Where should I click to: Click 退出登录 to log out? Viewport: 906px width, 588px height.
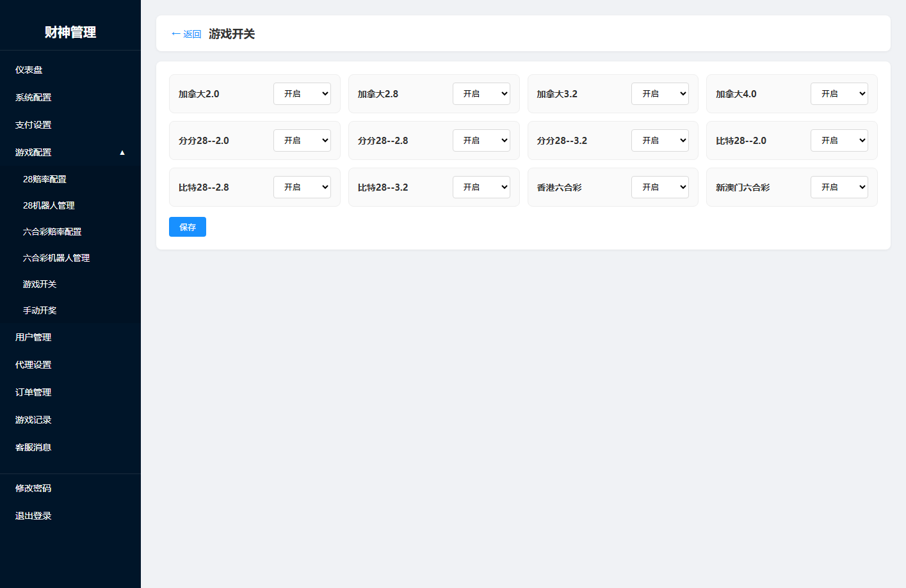click(x=70, y=516)
